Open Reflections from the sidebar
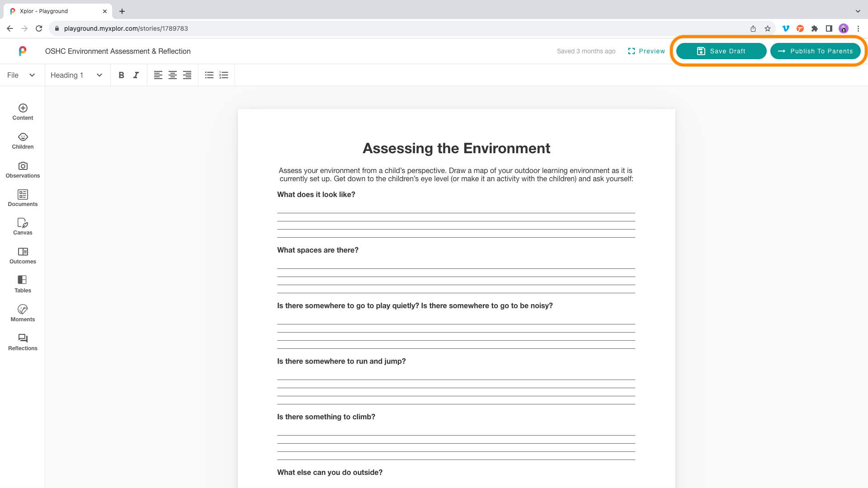 point(23,342)
